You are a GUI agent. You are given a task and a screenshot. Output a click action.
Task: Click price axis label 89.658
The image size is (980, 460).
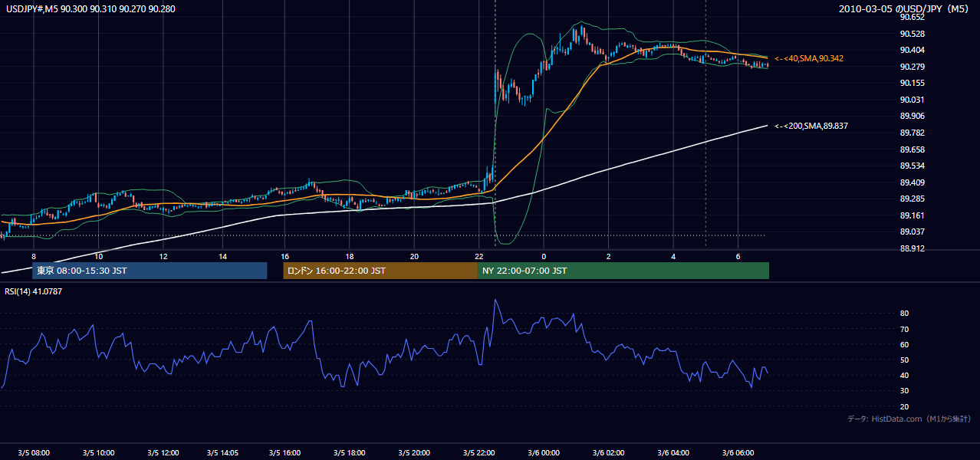coord(912,149)
